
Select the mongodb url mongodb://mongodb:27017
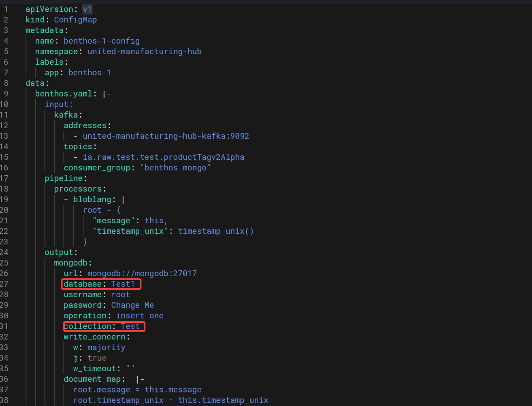tap(141, 273)
